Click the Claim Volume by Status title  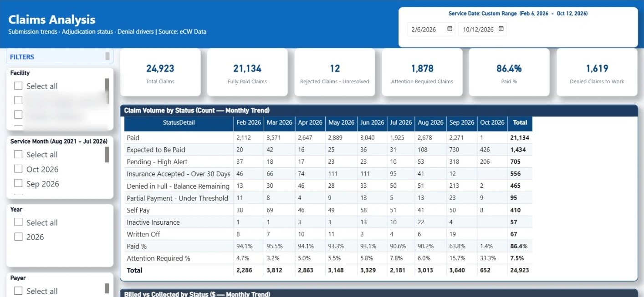click(x=197, y=110)
